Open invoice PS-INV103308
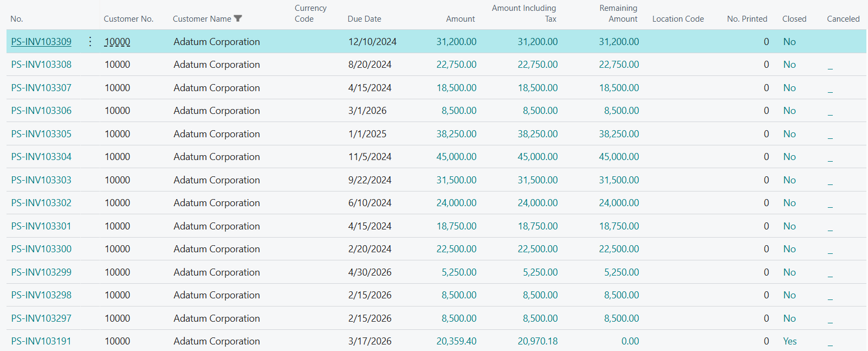This screenshot has width=868, height=351. (41, 65)
